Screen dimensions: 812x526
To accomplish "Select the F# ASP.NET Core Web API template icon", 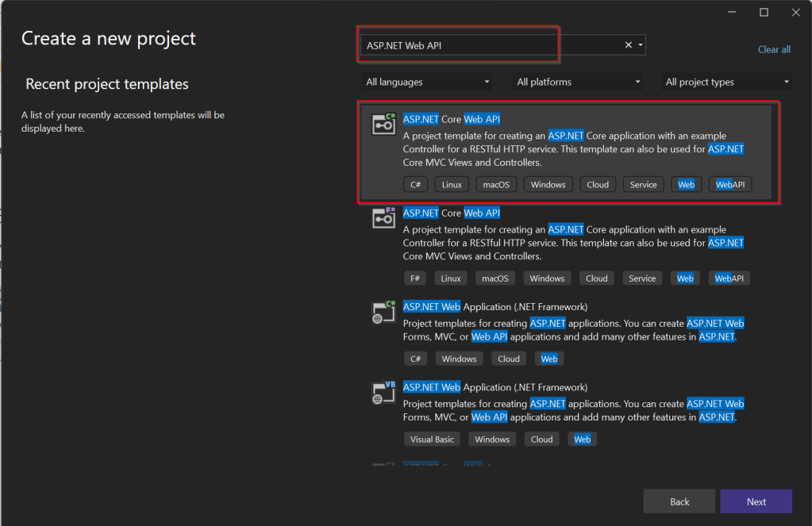I will 384,217.
